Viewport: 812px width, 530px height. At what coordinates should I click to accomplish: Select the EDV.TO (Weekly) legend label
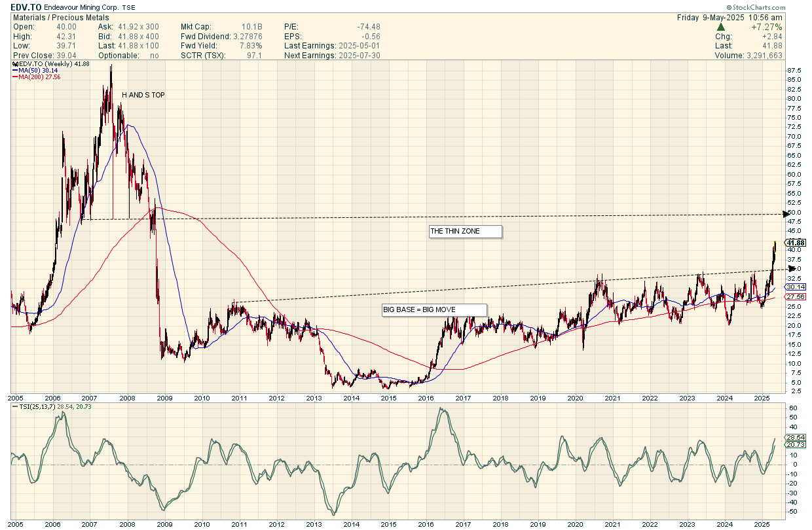click(x=49, y=63)
